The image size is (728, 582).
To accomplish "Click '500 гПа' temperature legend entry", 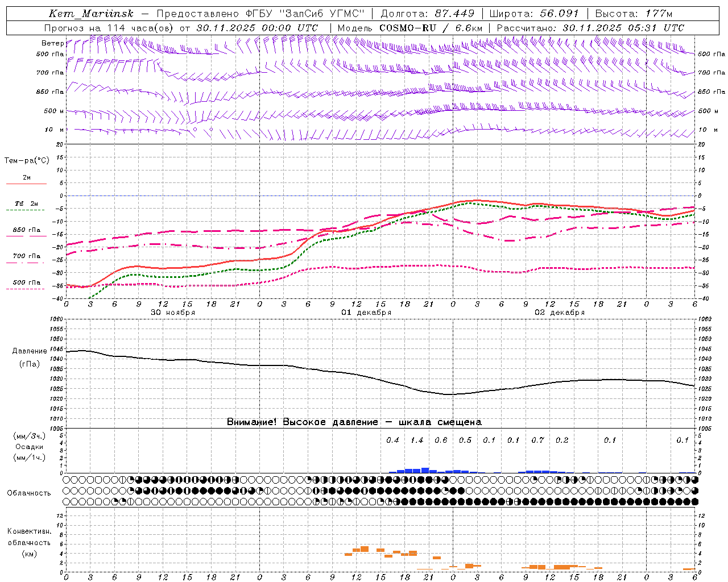I will coord(27,282).
